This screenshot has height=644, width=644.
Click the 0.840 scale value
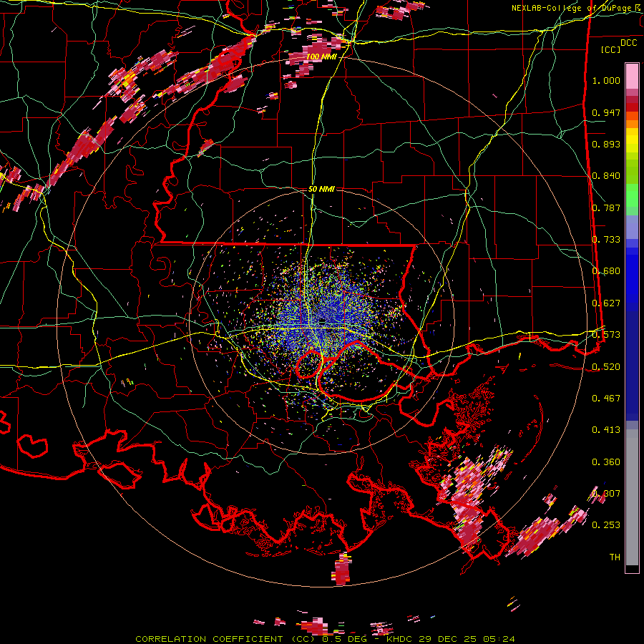coord(606,176)
